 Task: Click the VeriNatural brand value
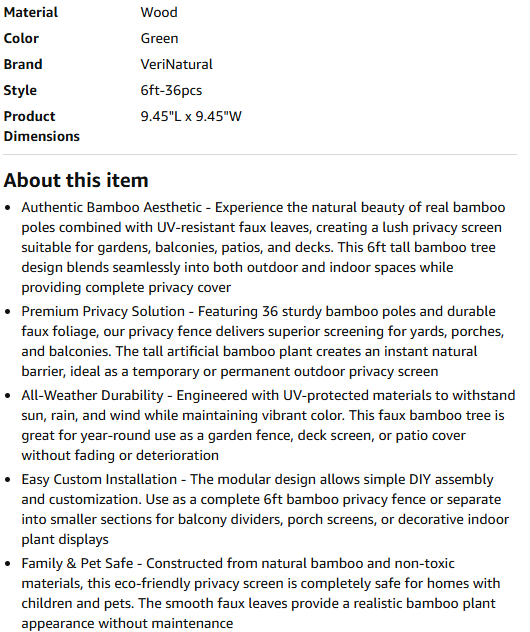pyautogui.click(x=176, y=64)
